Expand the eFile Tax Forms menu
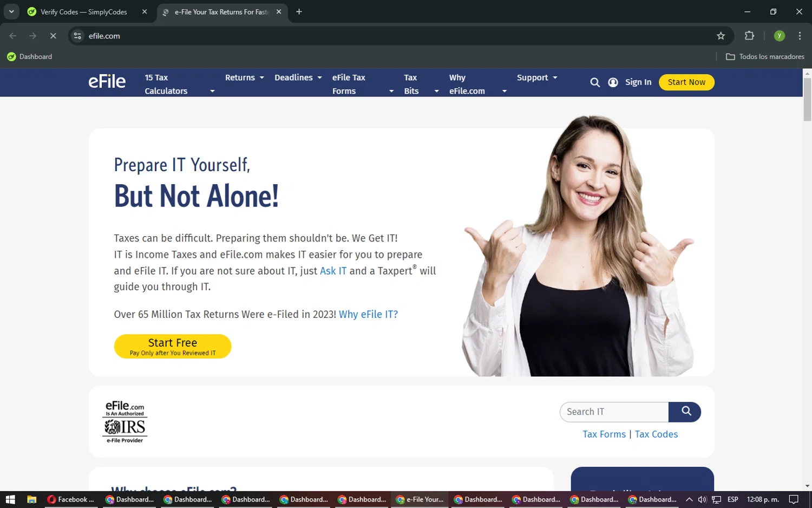The height and width of the screenshot is (508, 812). tap(363, 84)
